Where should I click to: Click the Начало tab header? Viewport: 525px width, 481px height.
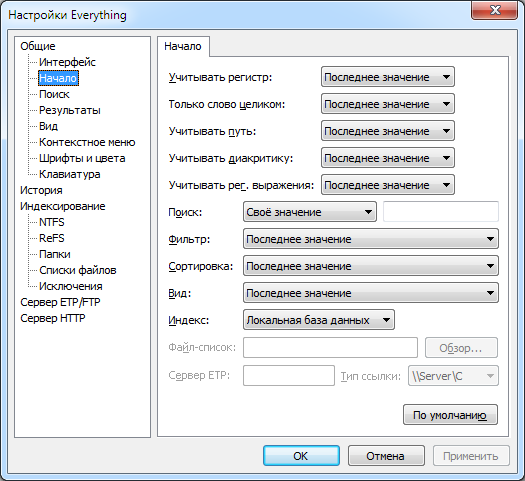click(x=183, y=46)
